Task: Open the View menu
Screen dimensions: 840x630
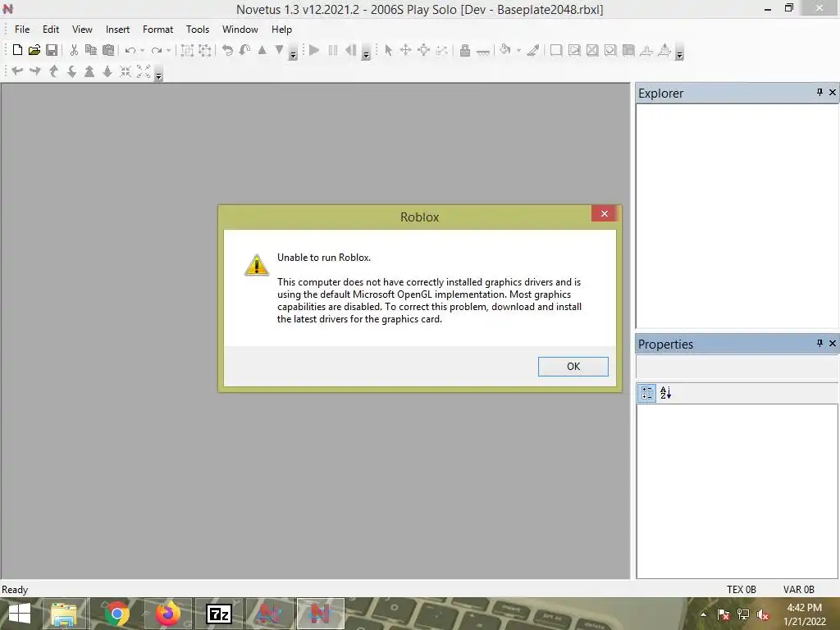Action: tap(82, 30)
